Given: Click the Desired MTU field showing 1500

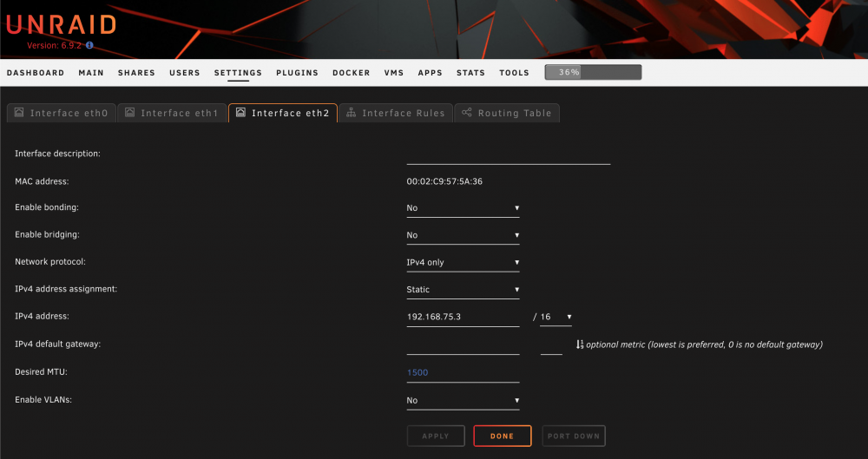Looking at the screenshot, I should tap(463, 372).
